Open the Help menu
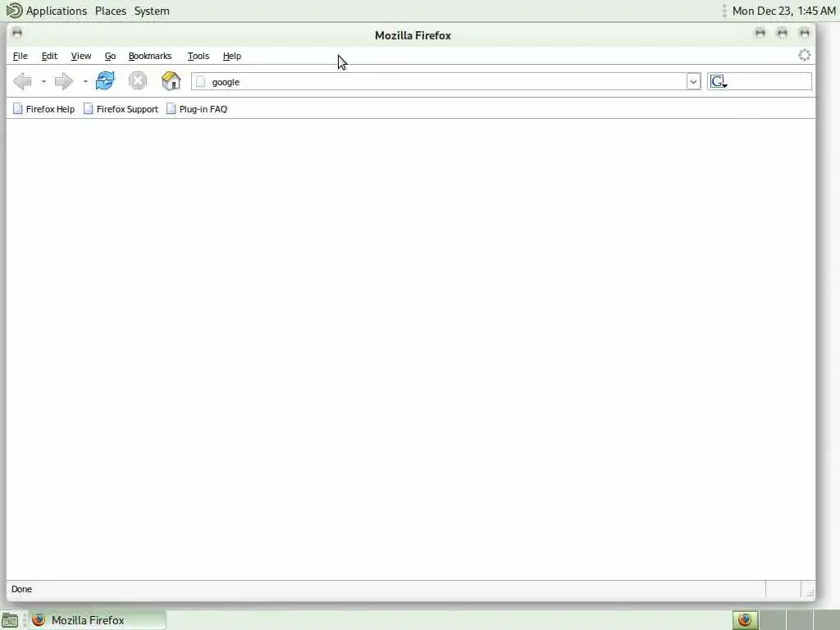Viewport: 840px width, 630px height. [x=232, y=56]
